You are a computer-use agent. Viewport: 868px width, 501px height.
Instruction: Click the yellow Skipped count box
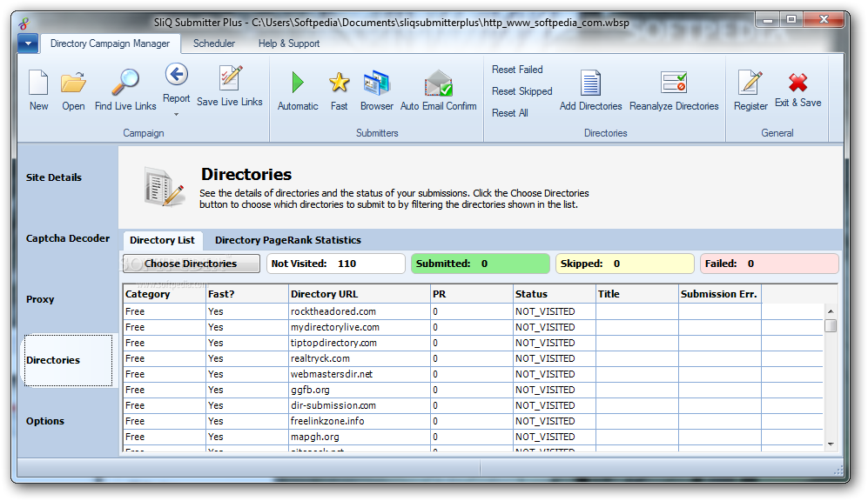(624, 264)
